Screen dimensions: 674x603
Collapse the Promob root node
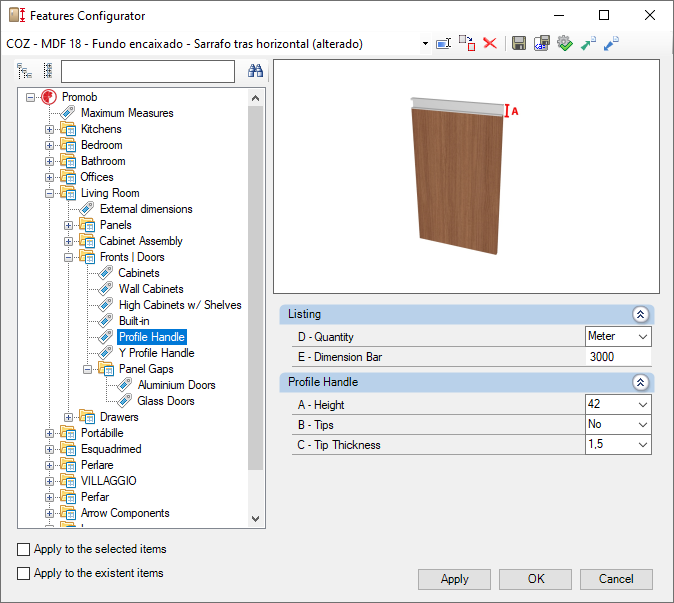coord(30,98)
